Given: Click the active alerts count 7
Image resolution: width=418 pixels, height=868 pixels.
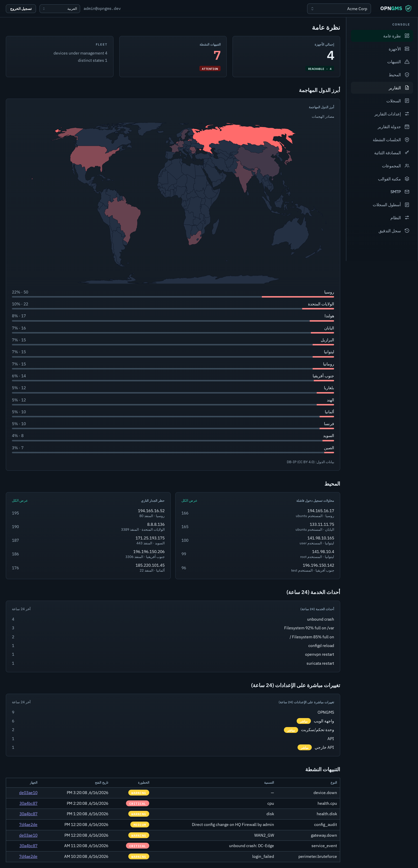Looking at the screenshot, I should pyautogui.click(x=217, y=56).
